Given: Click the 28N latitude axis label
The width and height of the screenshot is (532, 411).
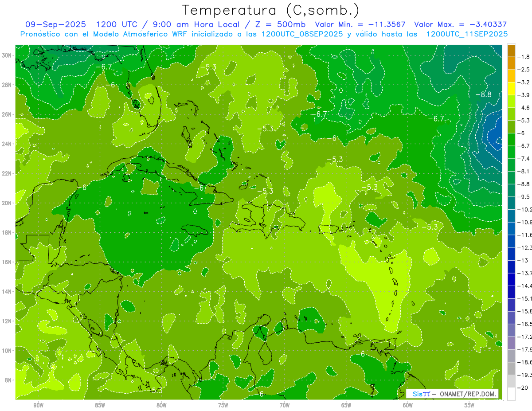Looking at the screenshot, I should [8, 85].
